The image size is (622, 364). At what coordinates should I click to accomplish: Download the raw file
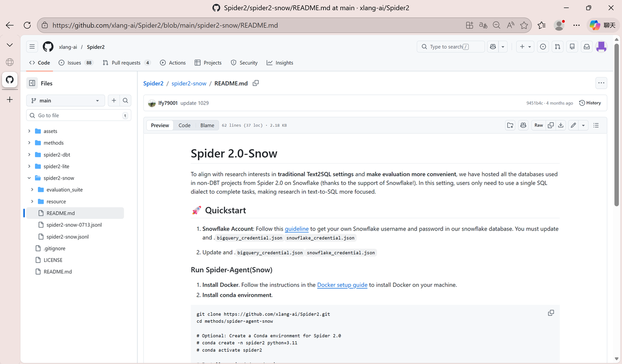[561, 125]
